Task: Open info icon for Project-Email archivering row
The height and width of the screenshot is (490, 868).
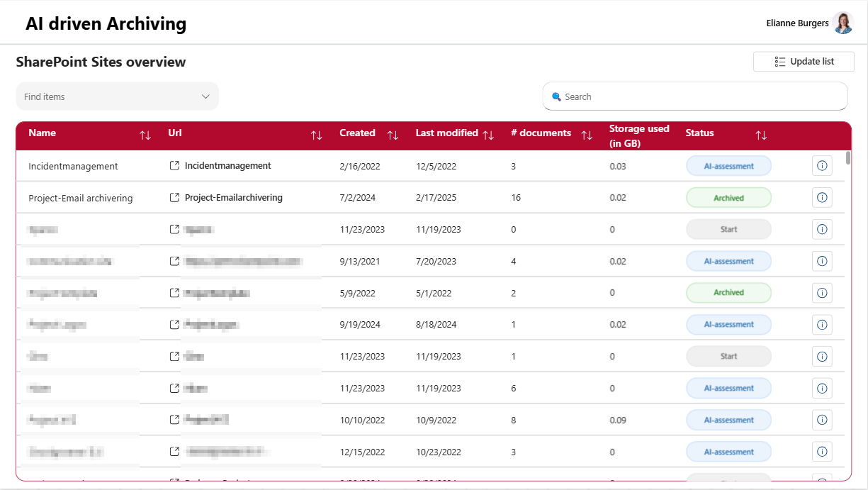Action: pyautogui.click(x=822, y=198)
